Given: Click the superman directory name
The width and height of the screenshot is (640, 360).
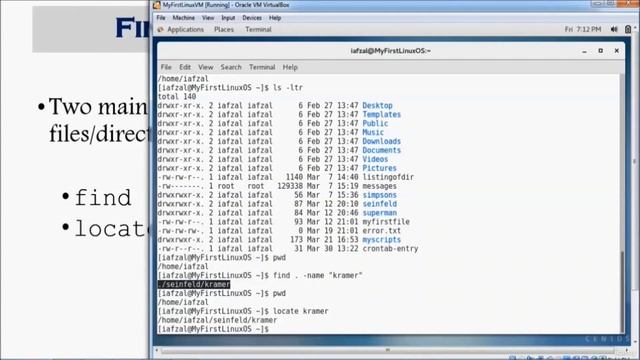Looking at the screenshot, I should [379, 213].
